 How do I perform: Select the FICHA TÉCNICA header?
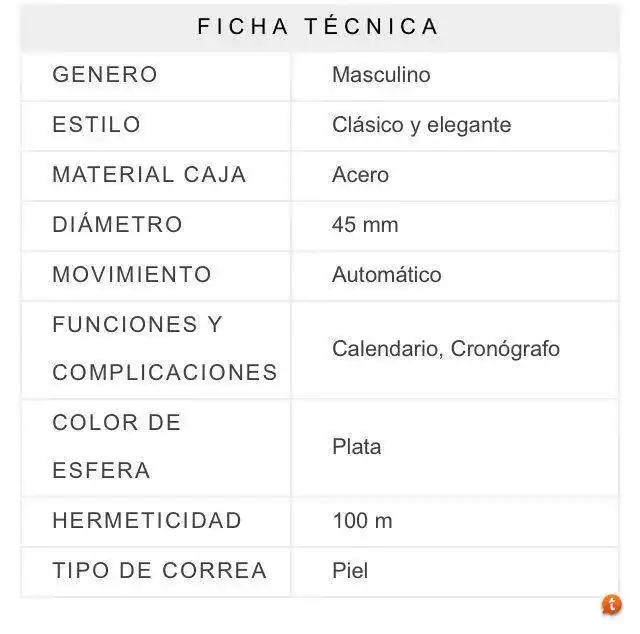pos(318,27)
